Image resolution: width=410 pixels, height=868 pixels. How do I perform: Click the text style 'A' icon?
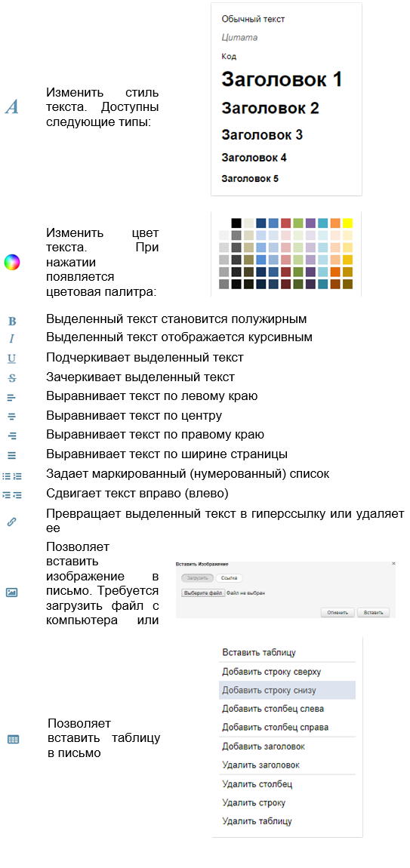(x=11, y=107)
